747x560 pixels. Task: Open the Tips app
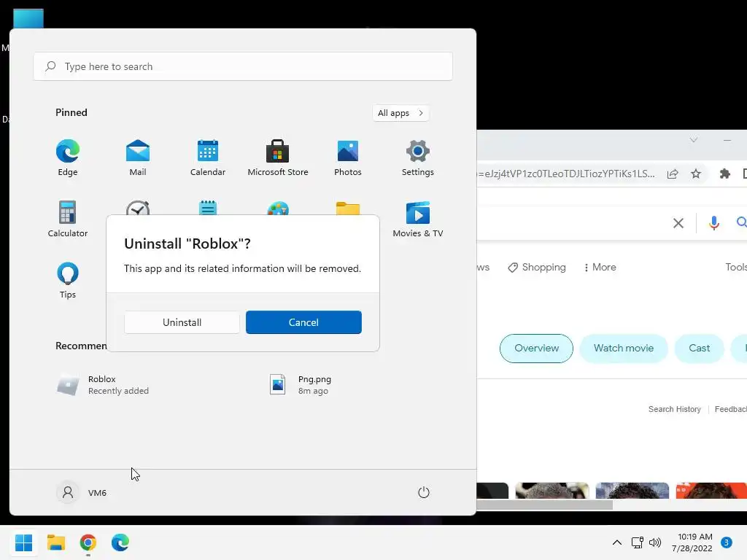click(68, 280)
